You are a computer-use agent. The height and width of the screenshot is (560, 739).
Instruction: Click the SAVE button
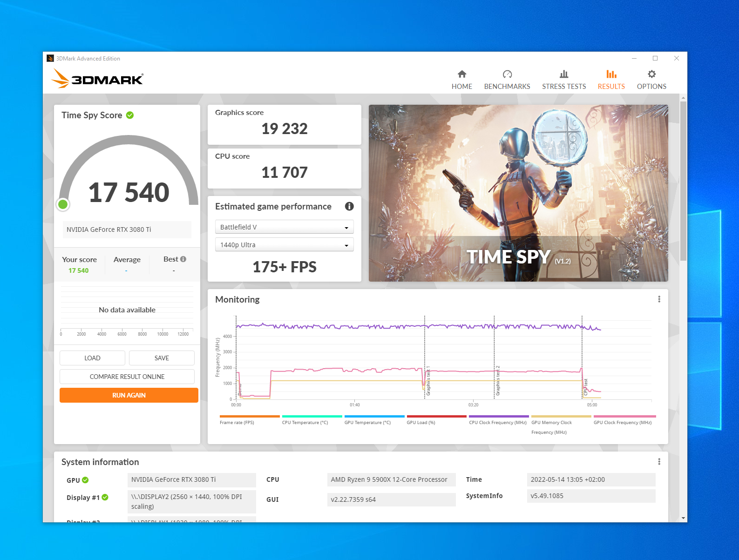pyautogui.click(x=162, y=358)
